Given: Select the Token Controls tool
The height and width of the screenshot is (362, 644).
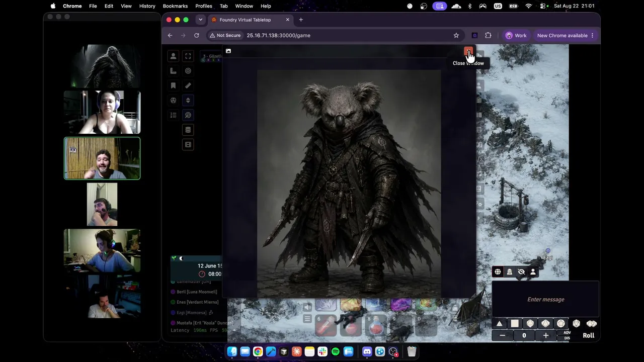Looking at the screenshot, I should tap(173, 56).
